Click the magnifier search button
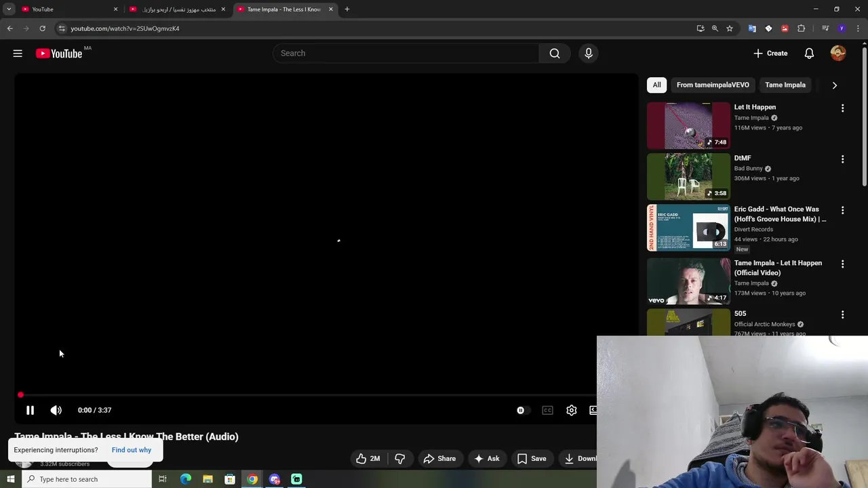The width and height of the screenshot is (868, 488). tap(555, 53)
